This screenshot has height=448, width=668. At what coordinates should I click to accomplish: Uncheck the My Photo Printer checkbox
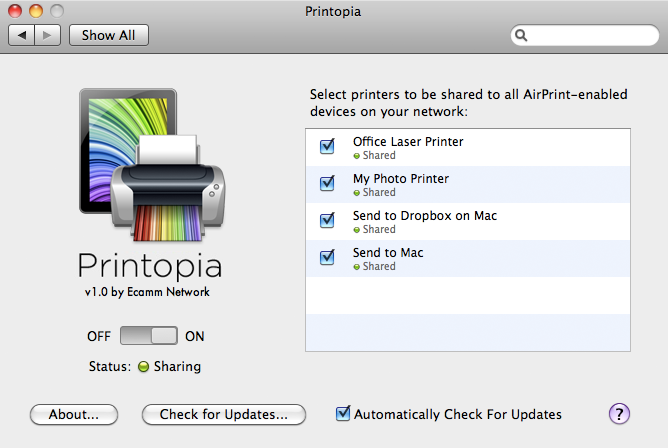point(327,183)
